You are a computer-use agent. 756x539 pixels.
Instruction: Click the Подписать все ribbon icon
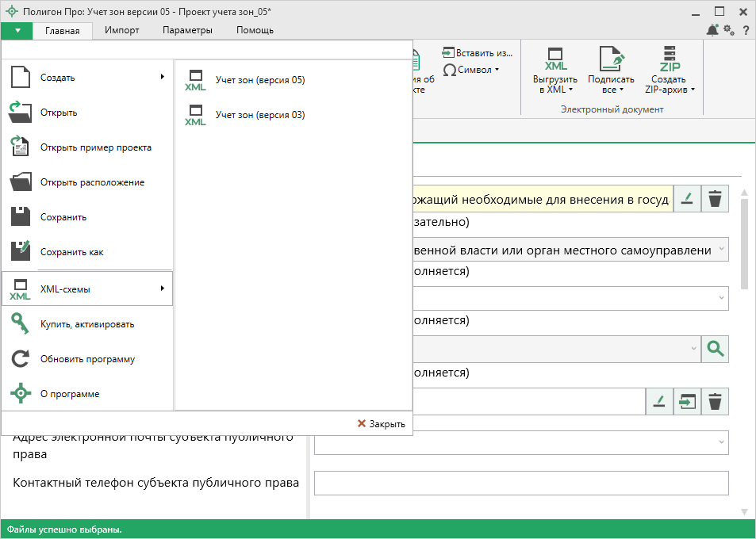click(610, 60)
